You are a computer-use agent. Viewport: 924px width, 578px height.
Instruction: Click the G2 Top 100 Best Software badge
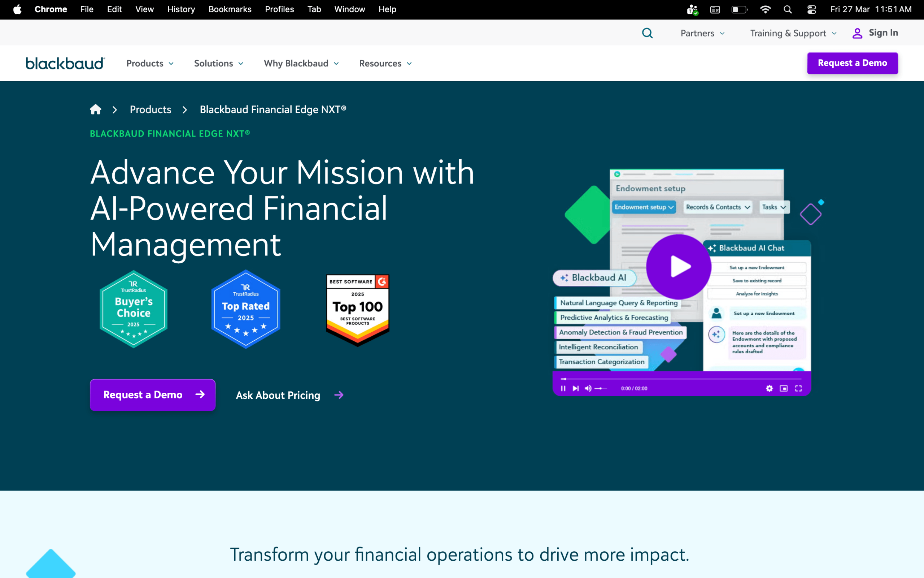point(357,310)
